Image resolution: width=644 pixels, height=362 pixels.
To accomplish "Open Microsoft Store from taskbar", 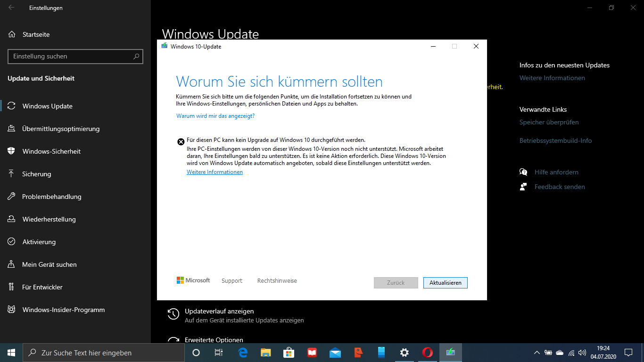I will 289,353.
